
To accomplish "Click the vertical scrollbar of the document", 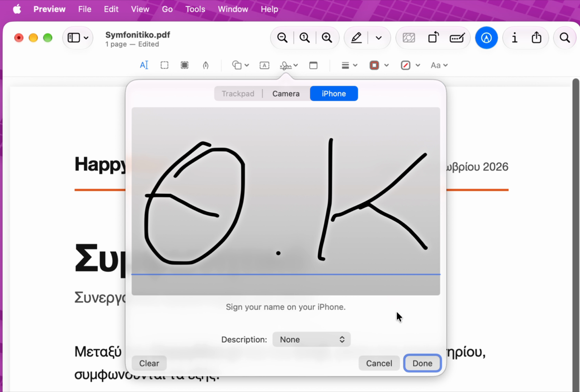I will click(575, 234).
